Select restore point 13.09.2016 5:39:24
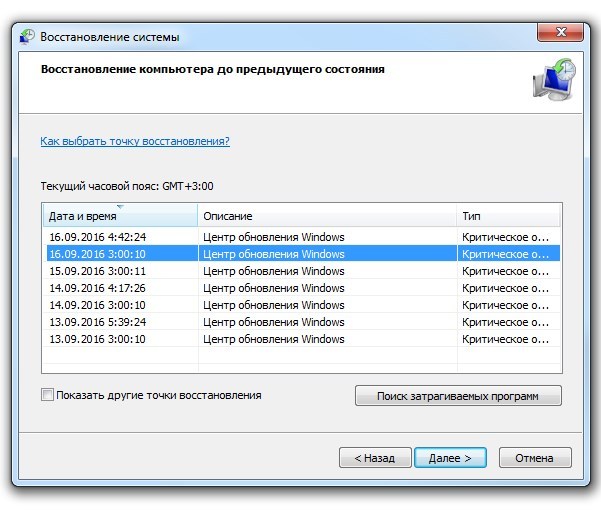601x511 pixels. pos(97,322)
